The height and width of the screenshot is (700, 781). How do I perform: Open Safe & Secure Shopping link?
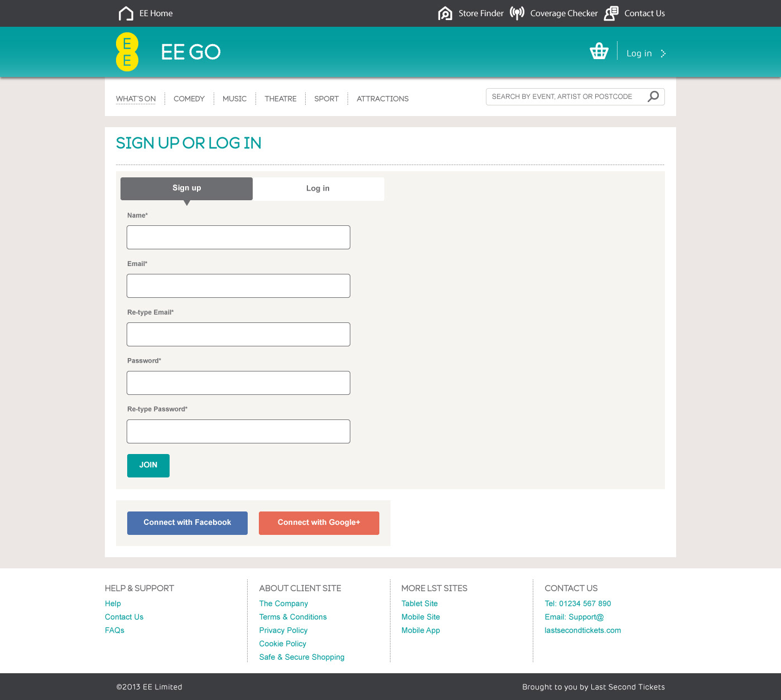point(302,657)
